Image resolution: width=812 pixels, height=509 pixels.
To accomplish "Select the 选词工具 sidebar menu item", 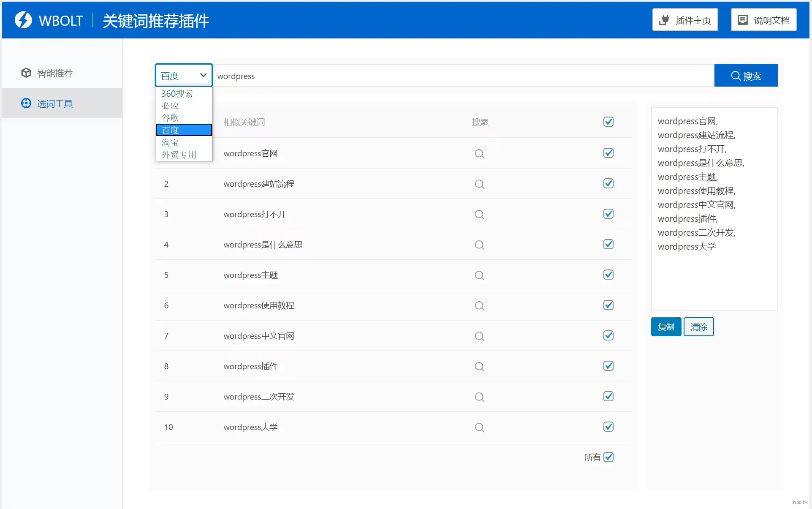I will pos(54,103).
